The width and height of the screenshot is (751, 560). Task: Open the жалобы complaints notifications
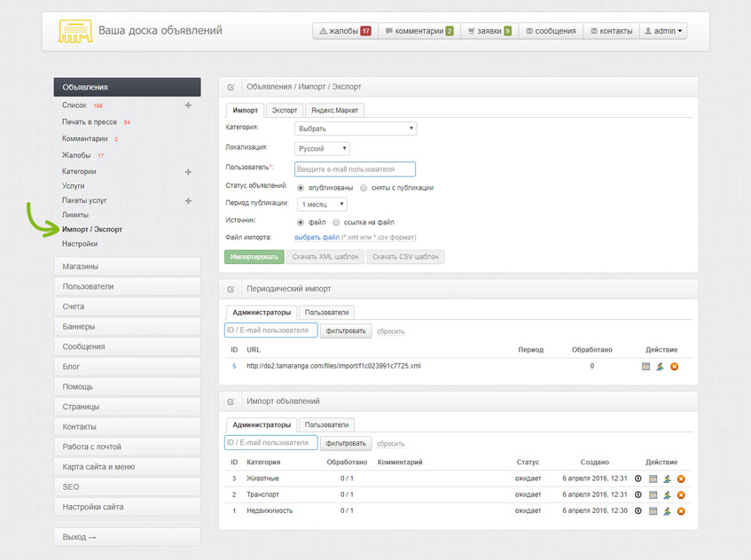345,31
